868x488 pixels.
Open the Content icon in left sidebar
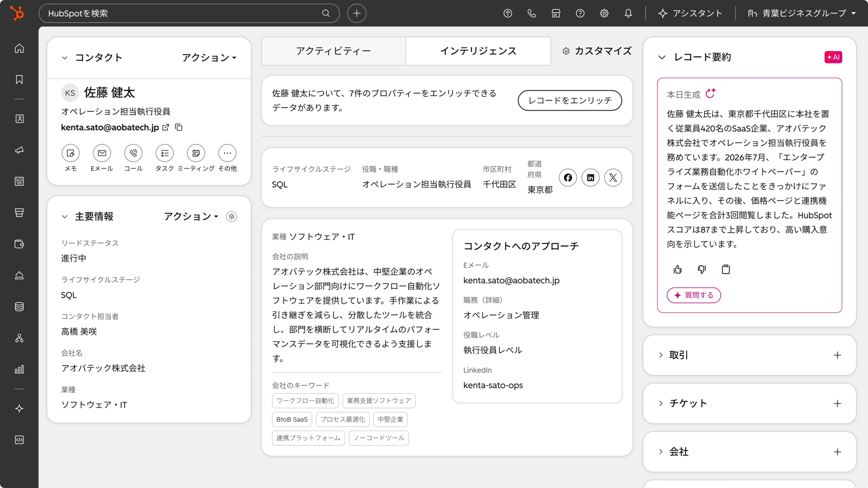click(19, 181)
